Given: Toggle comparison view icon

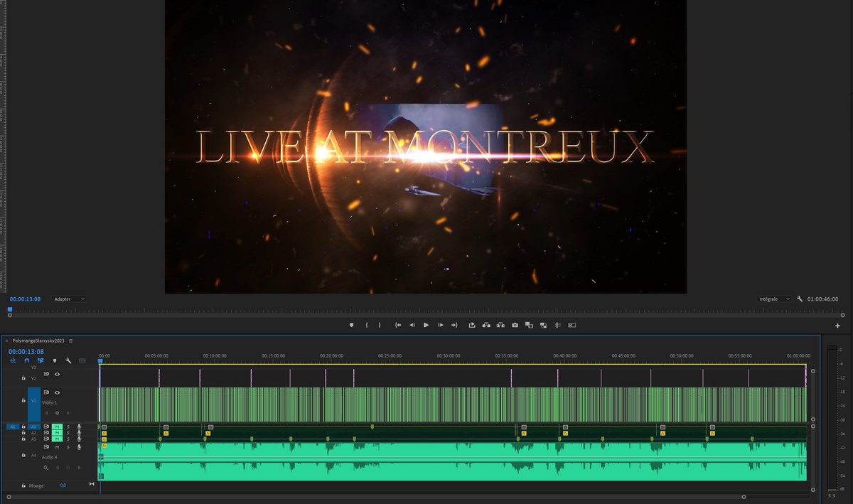Looking at the screenshot, I should [529, 325].
